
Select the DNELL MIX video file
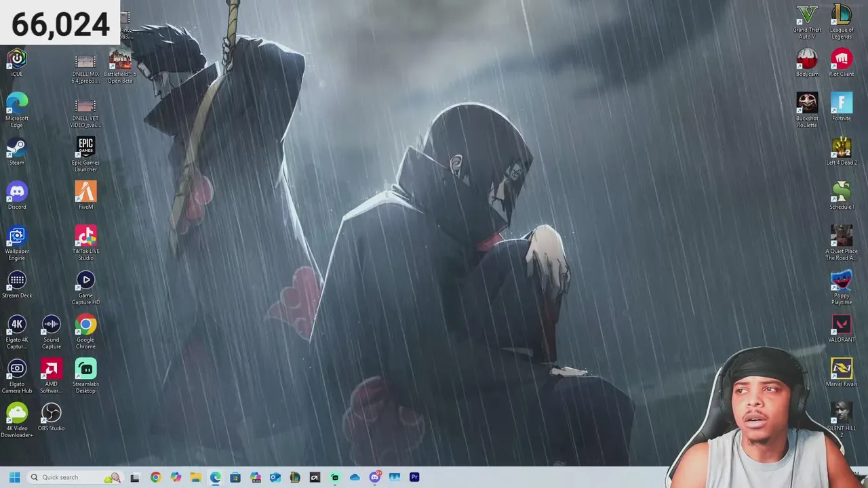pos(85,69)
